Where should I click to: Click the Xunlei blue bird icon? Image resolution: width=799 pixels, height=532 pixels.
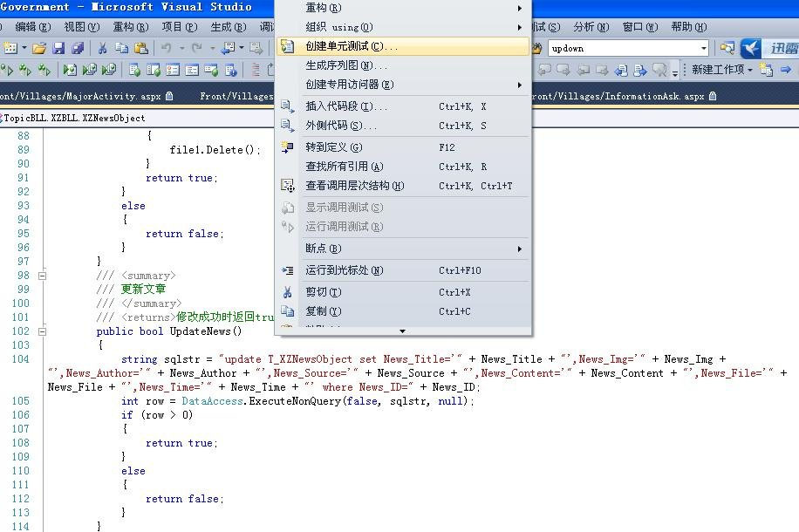pos(750,49)
